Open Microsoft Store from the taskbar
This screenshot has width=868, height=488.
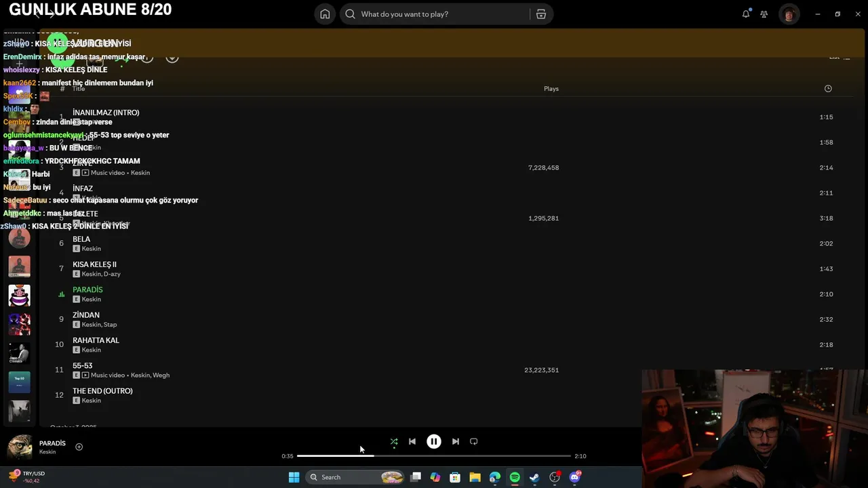tap(455, 477)
